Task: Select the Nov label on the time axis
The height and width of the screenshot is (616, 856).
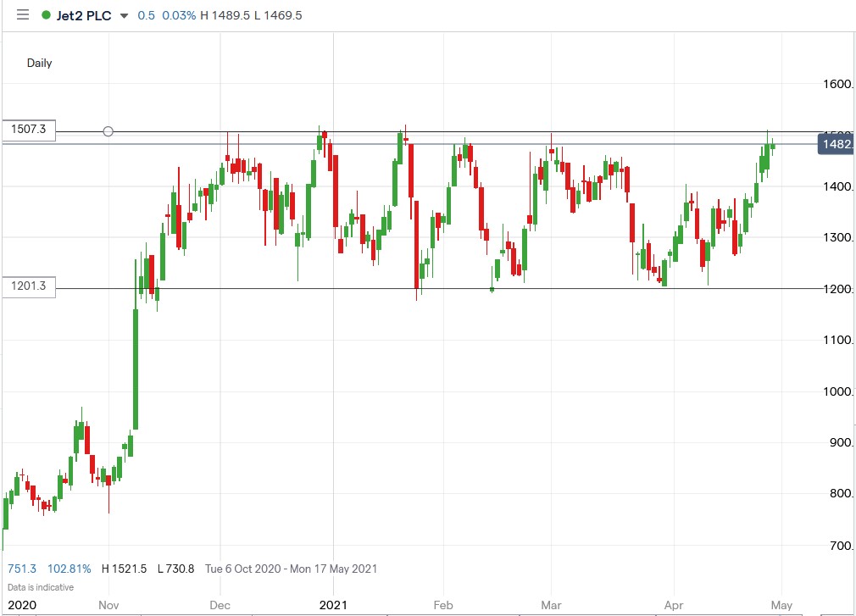Action: coord(108,606)
